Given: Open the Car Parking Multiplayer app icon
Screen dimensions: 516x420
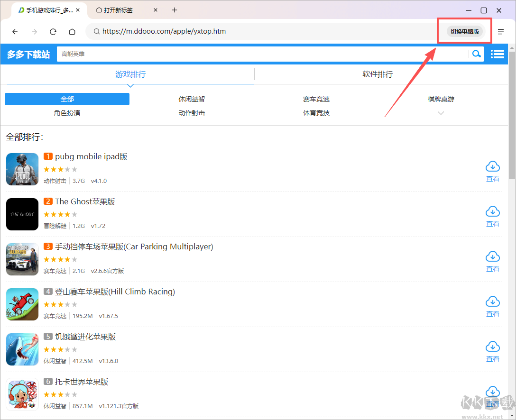Looking at the screenshot, I should [x=22, y=259].
